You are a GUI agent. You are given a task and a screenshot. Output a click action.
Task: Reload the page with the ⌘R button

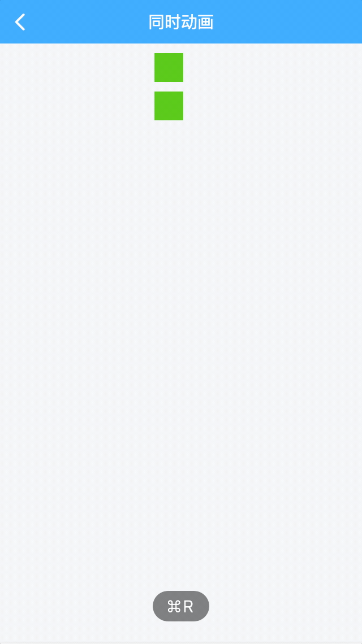[x=181, y=606]
